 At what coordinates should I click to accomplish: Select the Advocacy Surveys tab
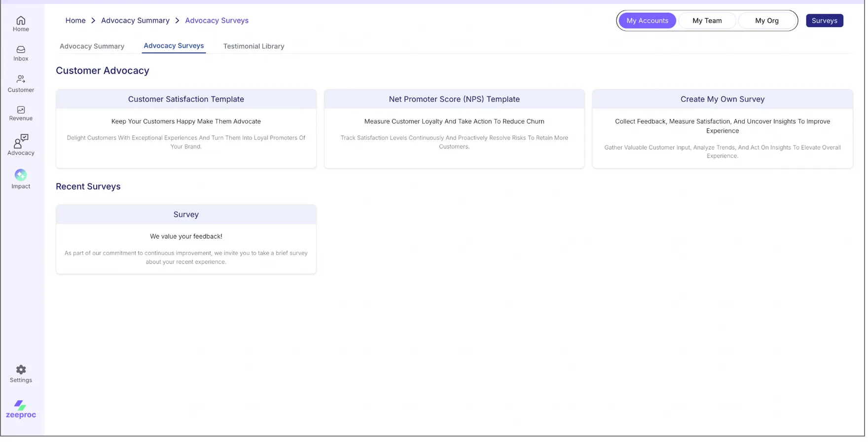coord(174,45)
